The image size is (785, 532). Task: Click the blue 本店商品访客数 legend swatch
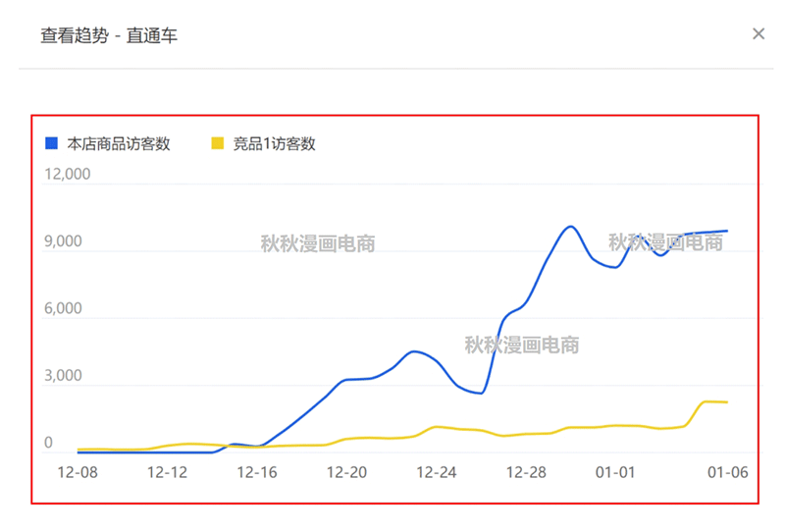[52, 143]
